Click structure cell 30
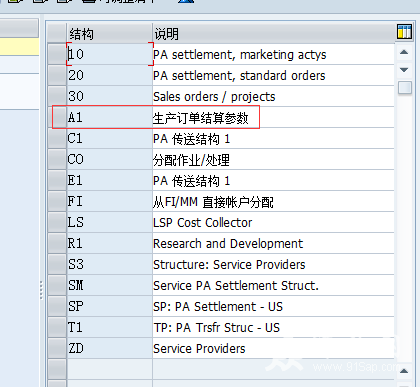420x387 pixels. (x=110, y=96)
